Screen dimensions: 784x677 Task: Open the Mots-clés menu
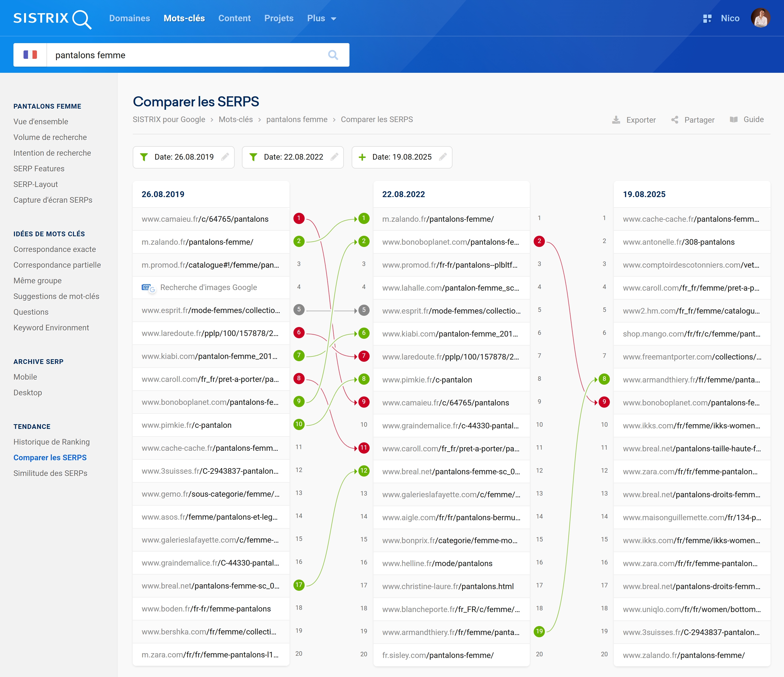tap(184, 18)
